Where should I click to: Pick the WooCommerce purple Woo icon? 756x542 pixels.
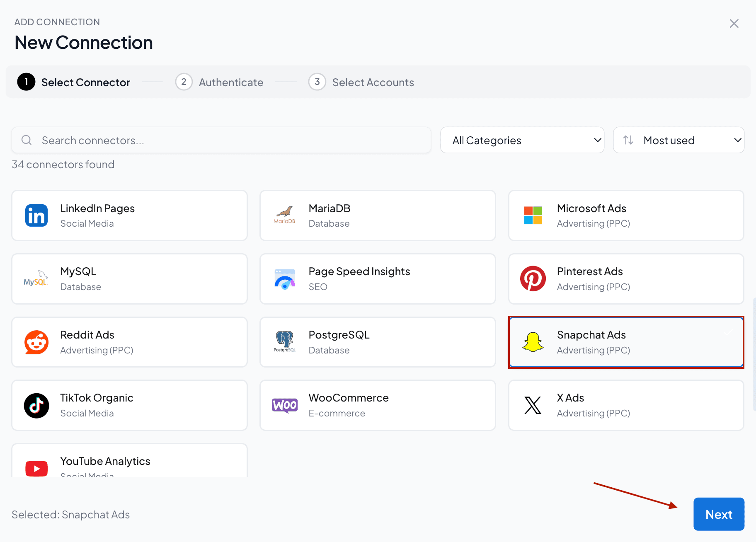tap(285, 406)
